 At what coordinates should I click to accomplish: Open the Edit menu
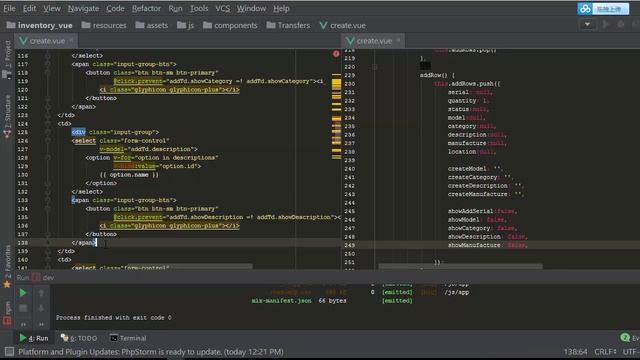pyautogui.click(x=29, y=8)
